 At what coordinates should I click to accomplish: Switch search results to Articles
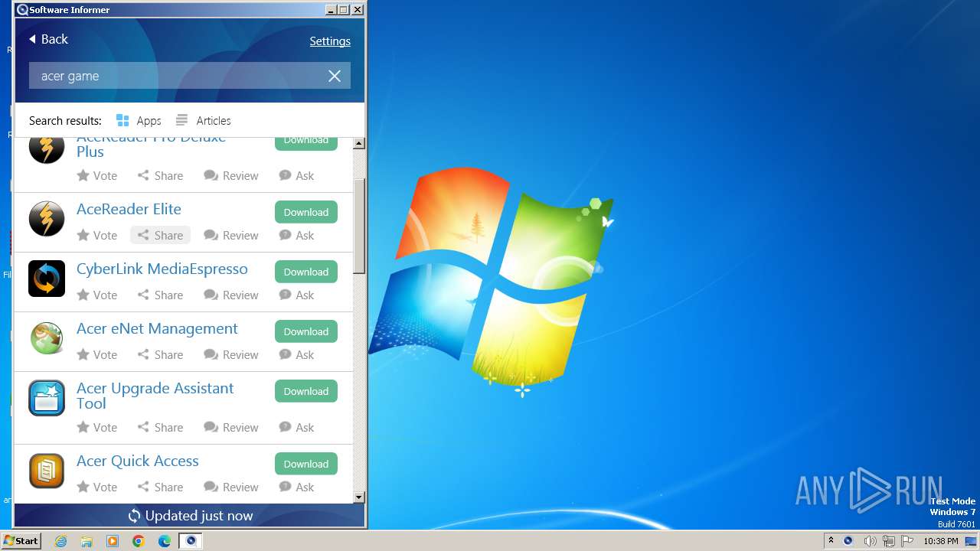click(x=203, y=120)
